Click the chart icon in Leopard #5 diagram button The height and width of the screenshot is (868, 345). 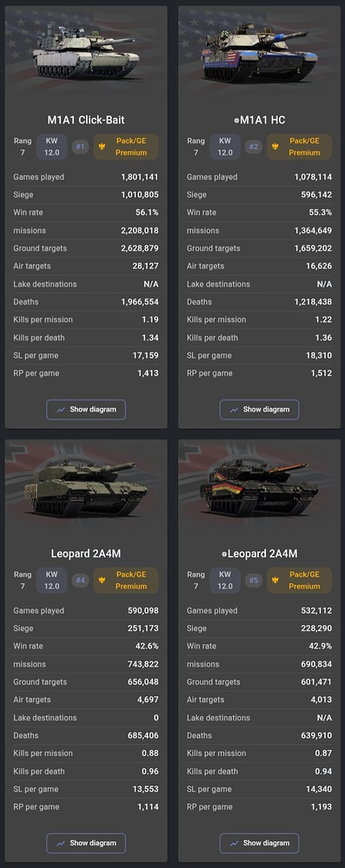click(234, 843)
